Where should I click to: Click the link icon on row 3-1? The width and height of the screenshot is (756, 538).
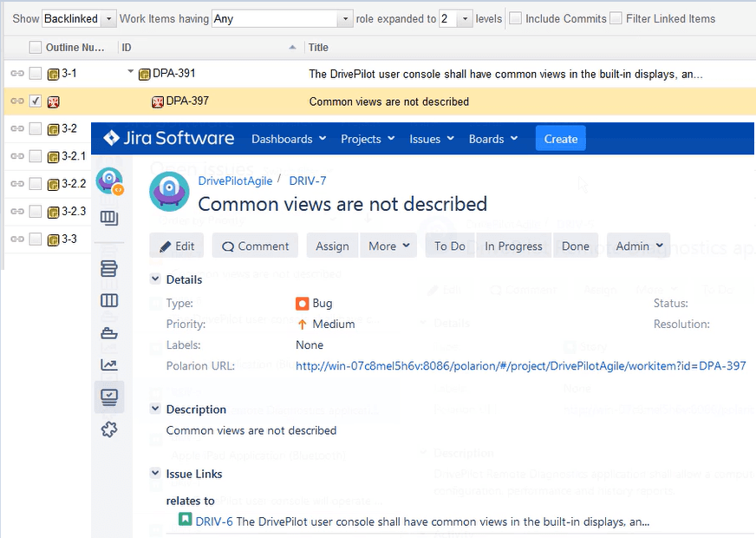tap(16, 75)
